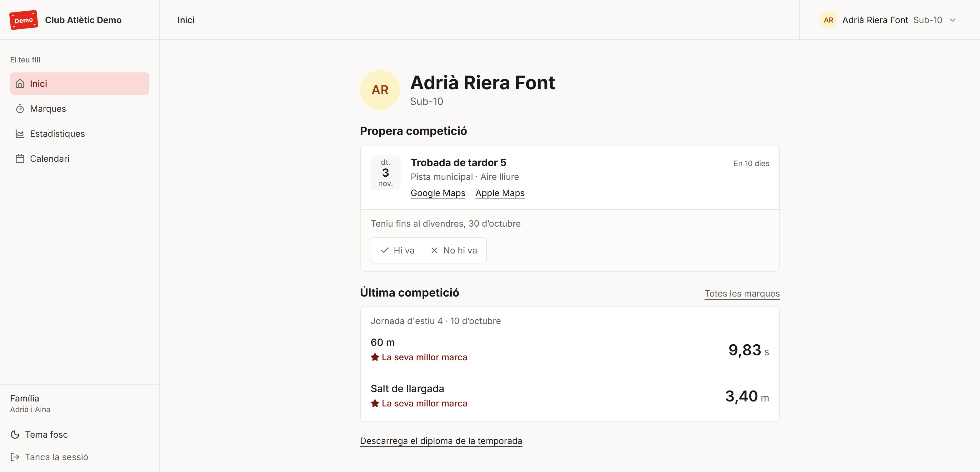Click 'Jornada d'estiu 4 · 10 d'octubre' text
980x472 pixels.
point(436,321)
